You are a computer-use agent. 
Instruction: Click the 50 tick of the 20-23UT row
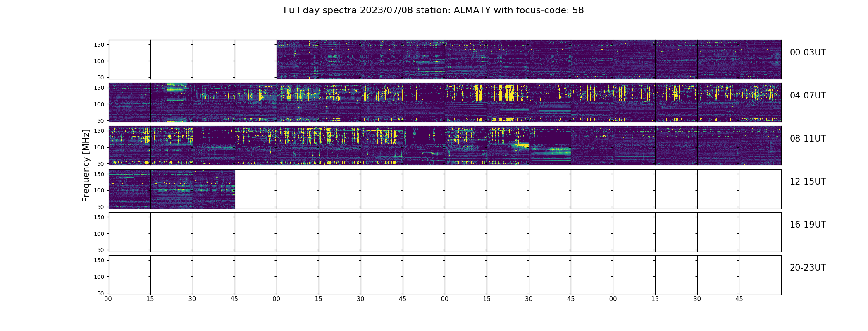tap(101, 293)
